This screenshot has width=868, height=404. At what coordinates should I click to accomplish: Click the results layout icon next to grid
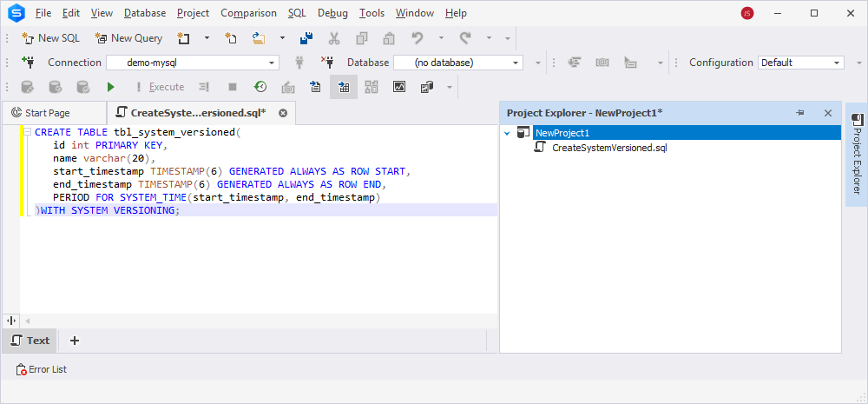click(x=371, y=87)
